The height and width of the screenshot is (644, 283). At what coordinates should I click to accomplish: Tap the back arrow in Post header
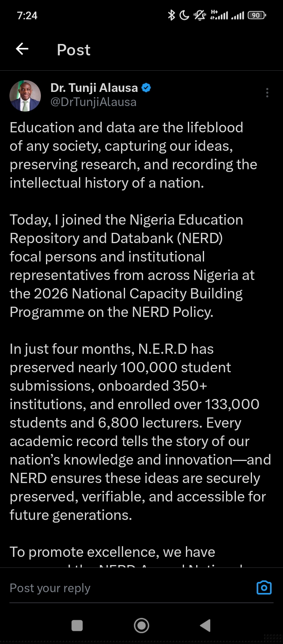pyautogui.click(x=22, y=49)
